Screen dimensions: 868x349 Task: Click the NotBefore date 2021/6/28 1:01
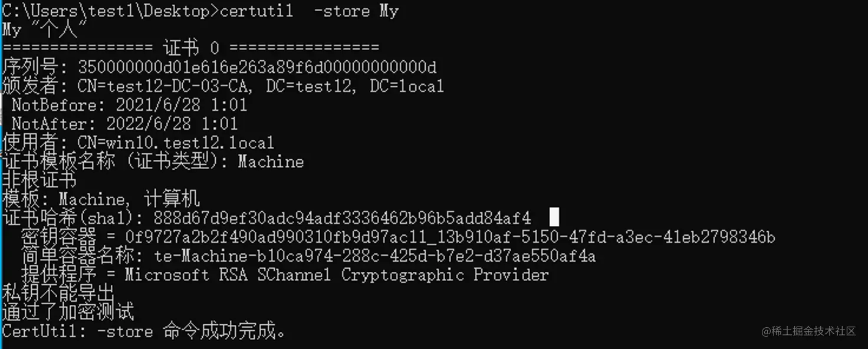tap(181, 106)
